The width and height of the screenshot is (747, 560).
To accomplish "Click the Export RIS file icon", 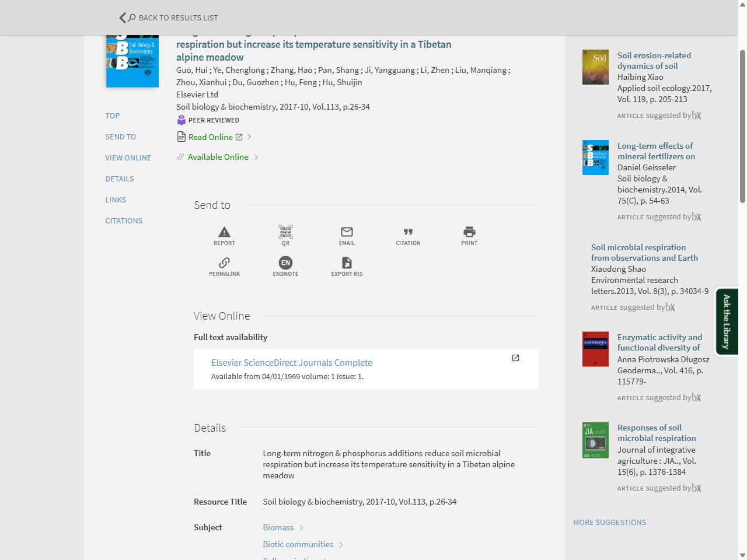I will 347,262.
